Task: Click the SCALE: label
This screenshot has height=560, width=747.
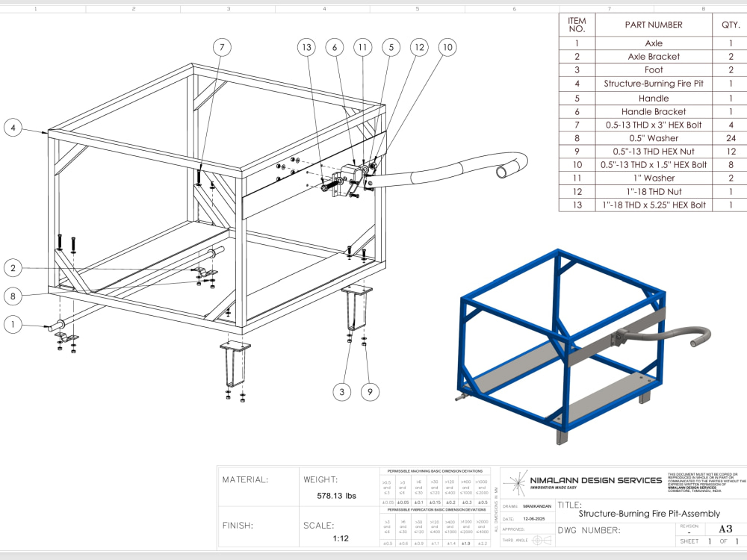Action: pos(319,525)
